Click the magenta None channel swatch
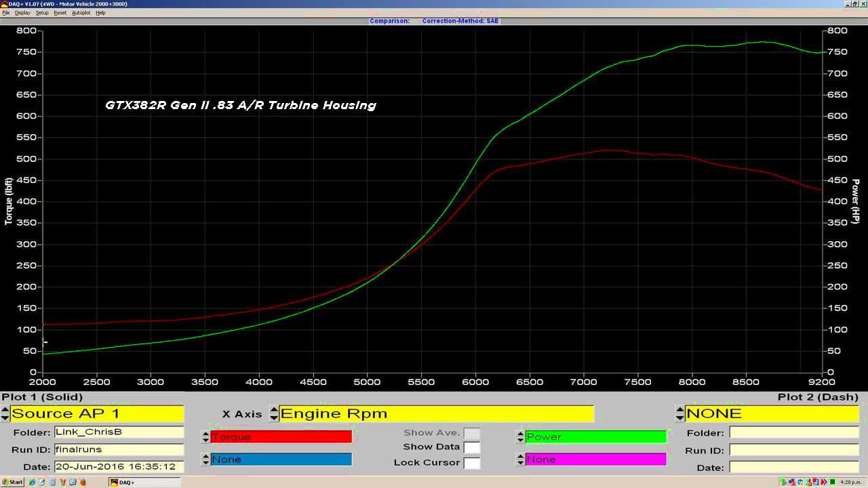 pos(595,460)
